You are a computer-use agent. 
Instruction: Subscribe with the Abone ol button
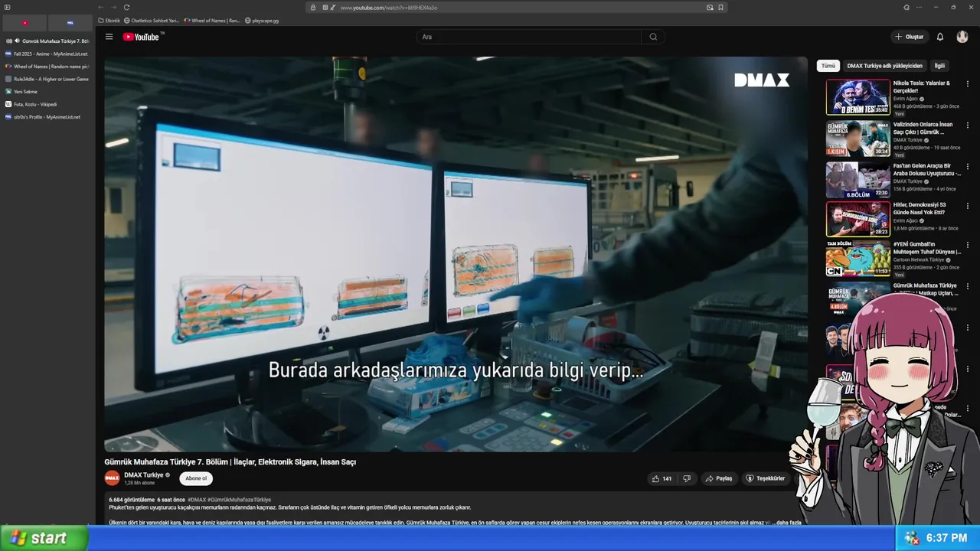[196, 478]
